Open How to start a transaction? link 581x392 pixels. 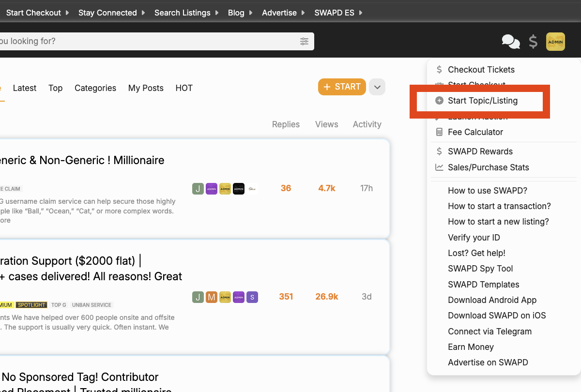499,206
